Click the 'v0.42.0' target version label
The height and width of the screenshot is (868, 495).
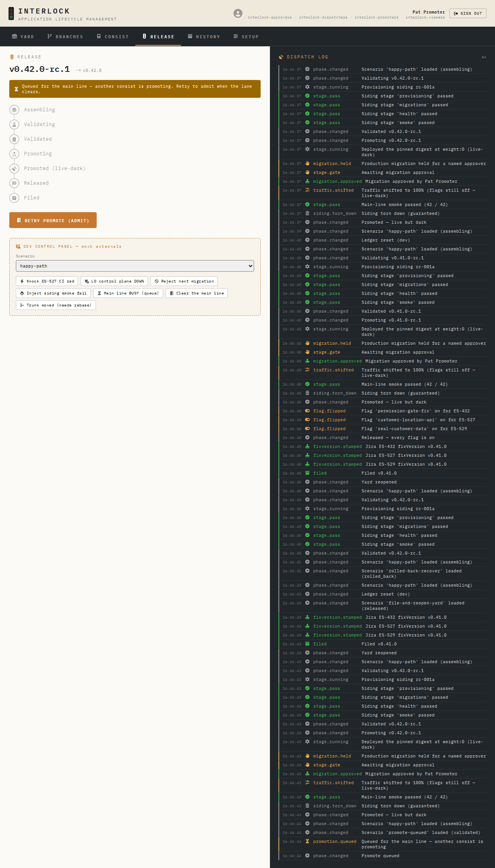click(x=92, y=70)
